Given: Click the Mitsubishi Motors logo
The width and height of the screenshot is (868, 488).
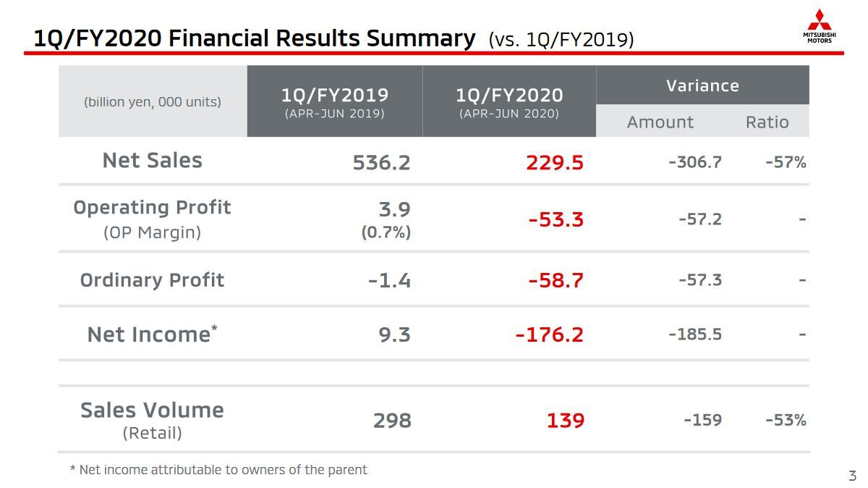Looking at the screenshot, I should pyautogui.click(x=820, y=26).
